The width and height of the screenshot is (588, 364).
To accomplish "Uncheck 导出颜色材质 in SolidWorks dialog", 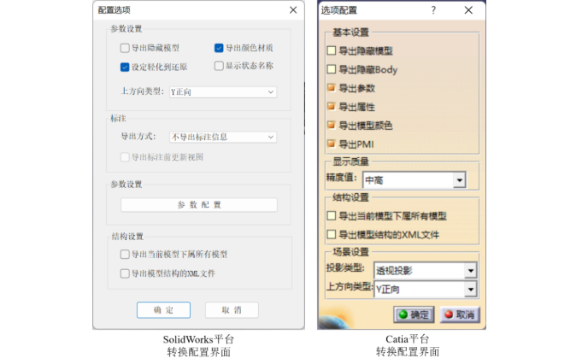I will pyautogui.click(x=219, y=48).
